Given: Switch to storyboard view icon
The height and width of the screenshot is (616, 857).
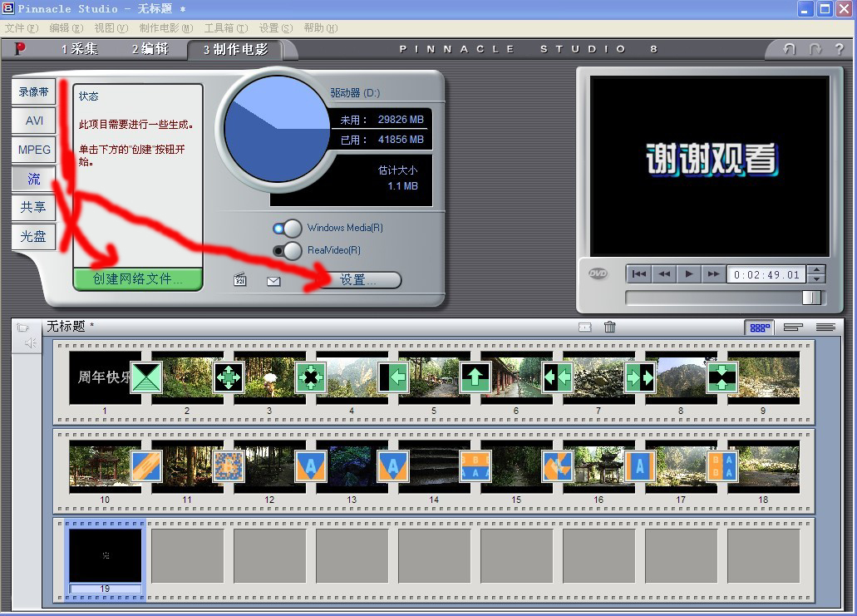Looking at the screenshot, I should click(x=760, y=328).
